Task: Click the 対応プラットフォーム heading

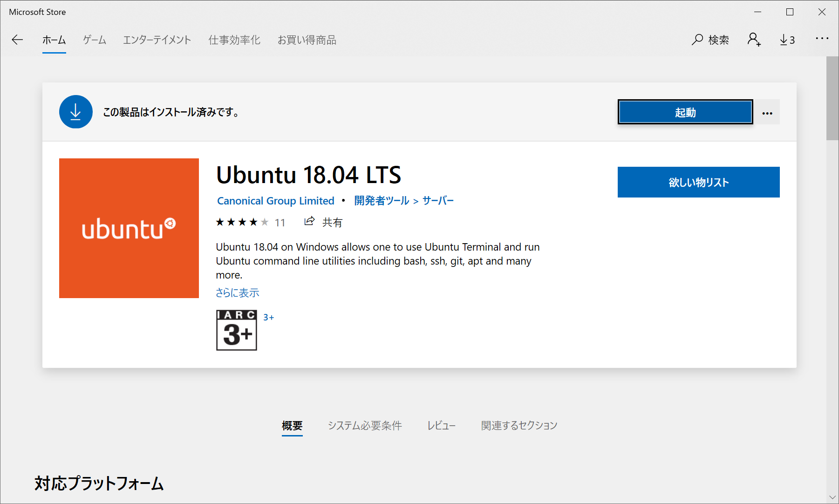Action: coord(99,484)
